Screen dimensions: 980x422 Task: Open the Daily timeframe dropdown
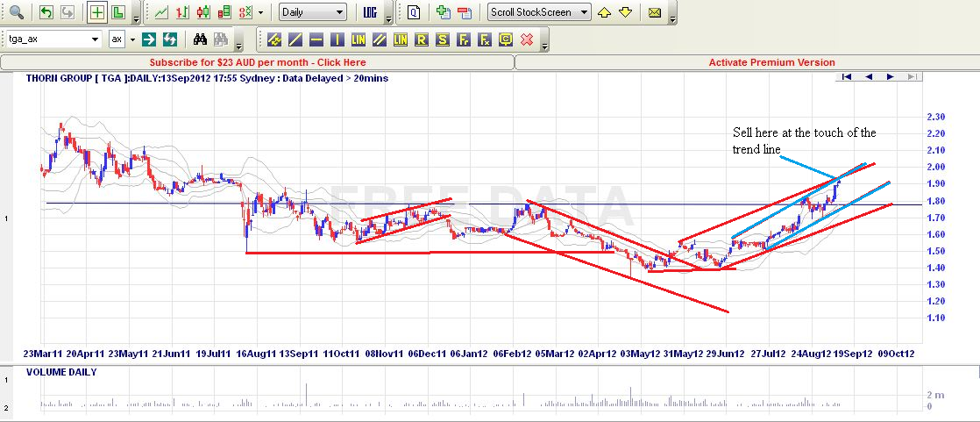tap(313, 12)
